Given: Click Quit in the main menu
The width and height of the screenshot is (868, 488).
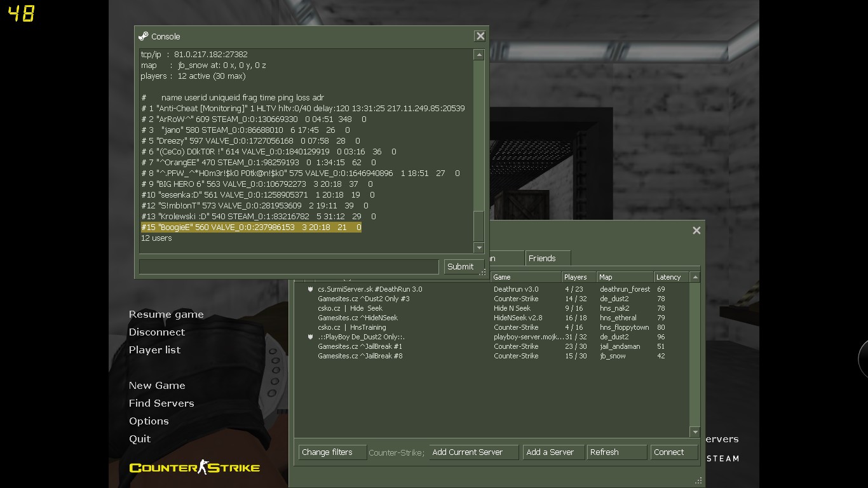Looking at the screenshot, I should click(x=140, y=439).
